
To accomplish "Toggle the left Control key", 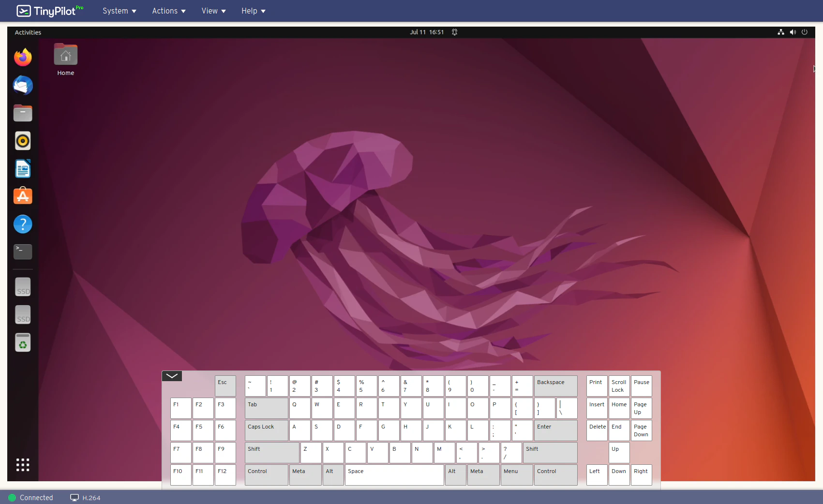I will tap(267, 475).
